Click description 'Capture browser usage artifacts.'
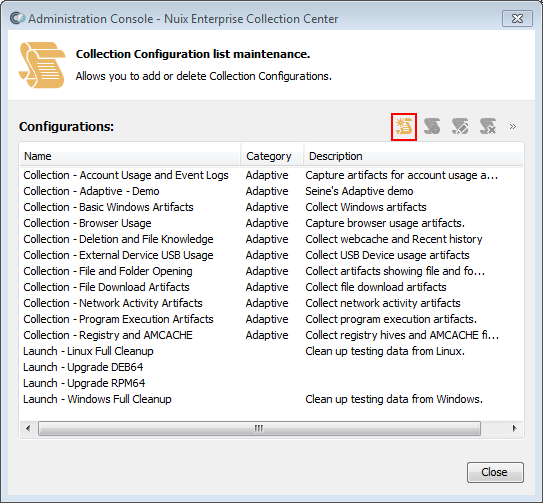This screenshot has height=503, width=543. 385,223
